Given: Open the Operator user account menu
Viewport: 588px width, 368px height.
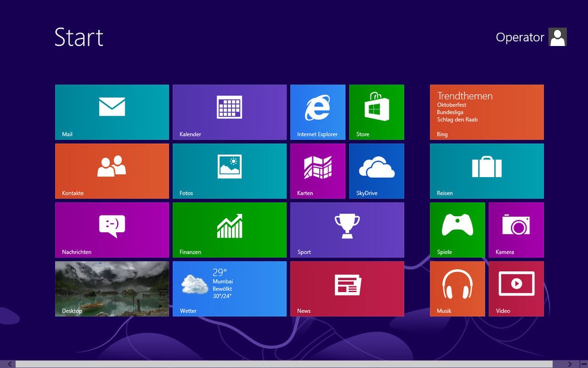Looking at the screenshot, I should [531, 37].
